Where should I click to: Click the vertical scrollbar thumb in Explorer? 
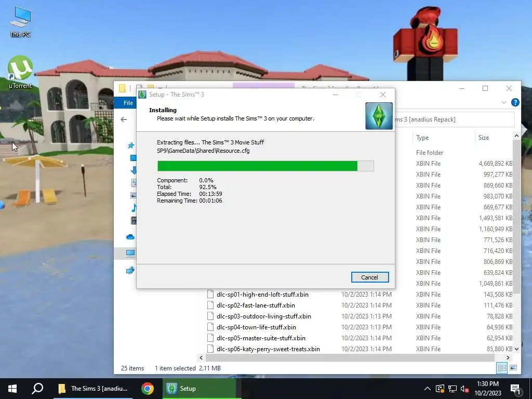click(516, 217)
